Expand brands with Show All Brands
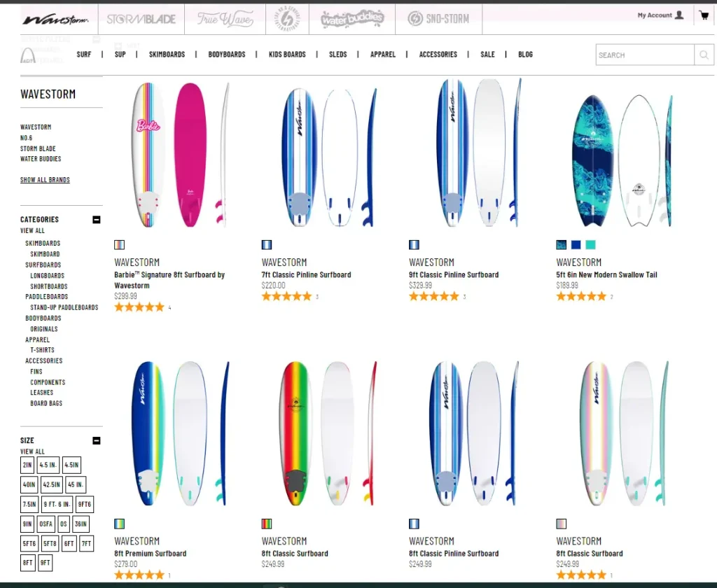The image size is (717, 588). click(x=45, y=180)
